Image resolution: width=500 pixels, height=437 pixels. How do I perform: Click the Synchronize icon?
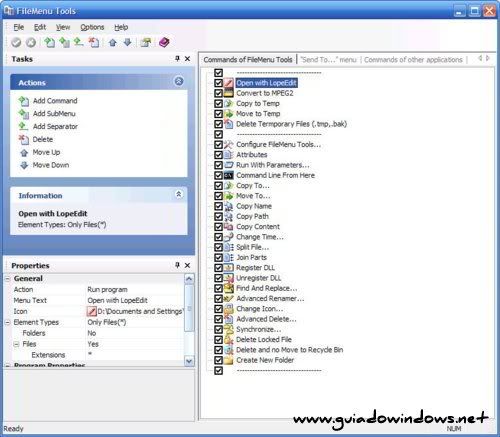coord(229,329)
